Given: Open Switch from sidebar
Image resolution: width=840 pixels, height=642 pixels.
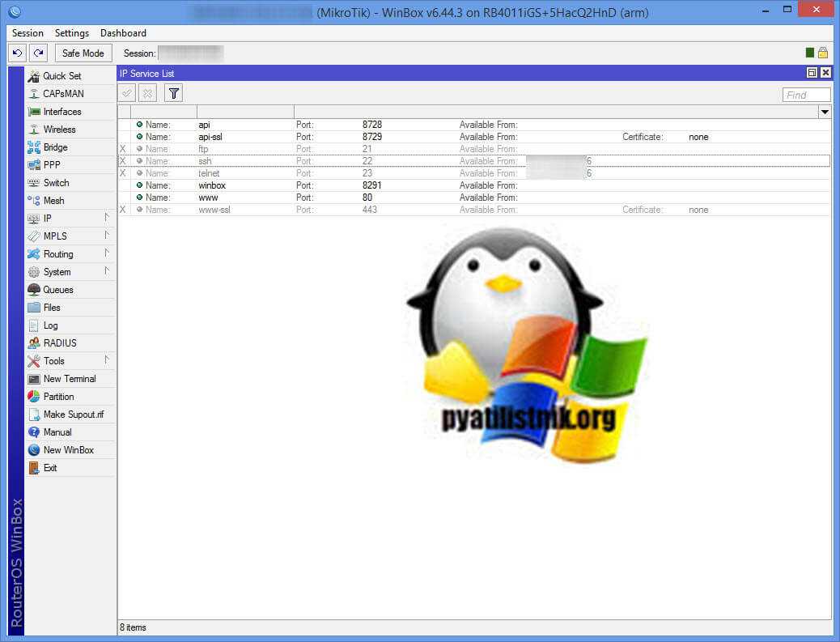Looking at the screenshot, I should (70, 183).
